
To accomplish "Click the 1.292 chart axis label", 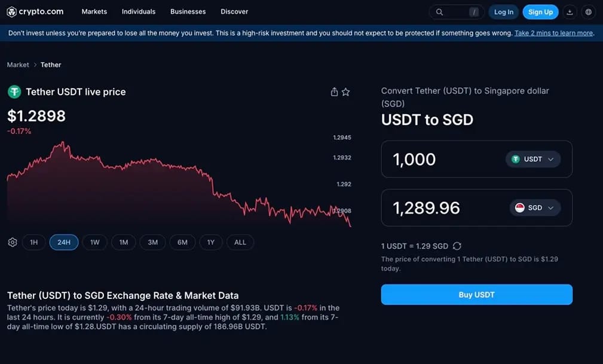I will tap(344, 184).
